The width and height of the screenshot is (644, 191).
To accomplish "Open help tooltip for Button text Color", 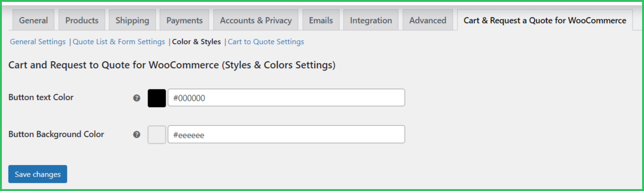I will [x=137, y=98].
